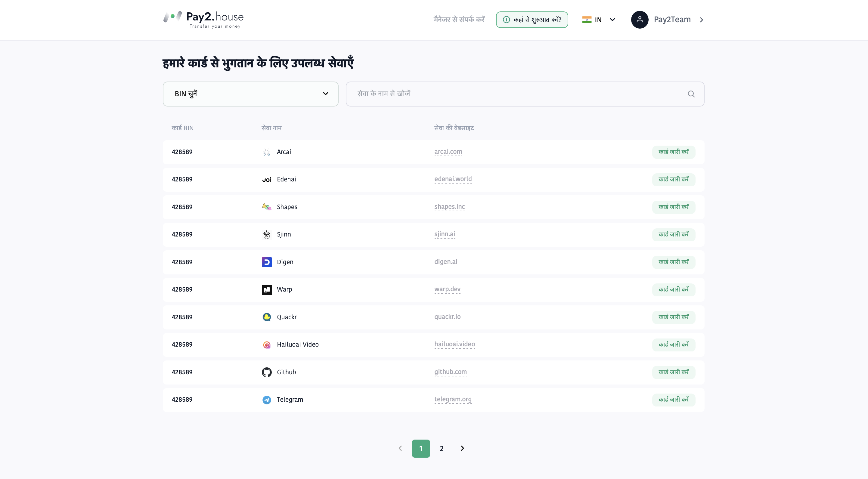
Task: Open the github.com link
Action: [451, 372]
